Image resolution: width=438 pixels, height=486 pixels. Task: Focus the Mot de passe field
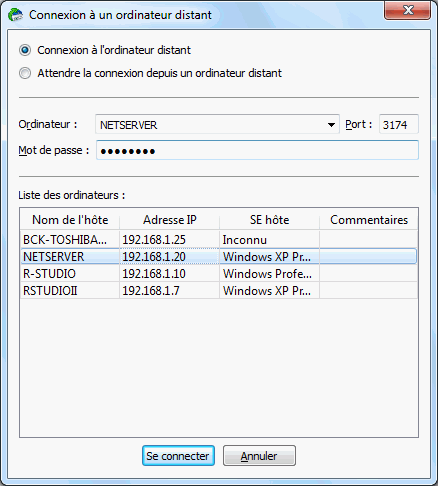257,151
